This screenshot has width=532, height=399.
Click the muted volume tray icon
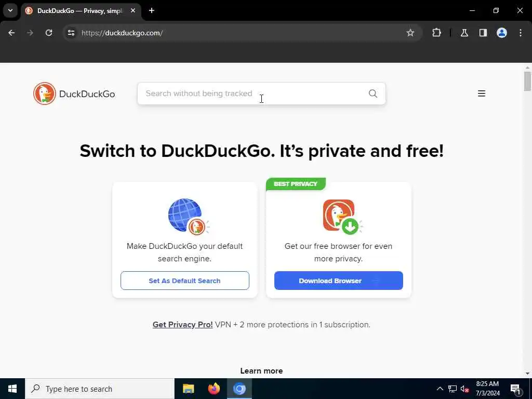click(x=465, y=389)
